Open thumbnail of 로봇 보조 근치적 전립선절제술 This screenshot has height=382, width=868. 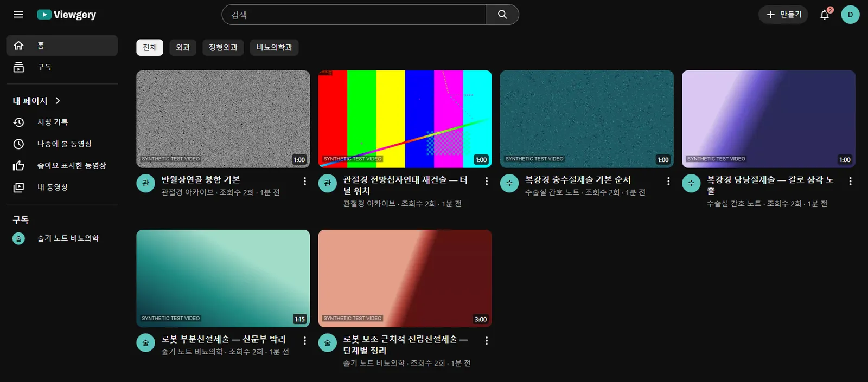click(x=405, y=279)
